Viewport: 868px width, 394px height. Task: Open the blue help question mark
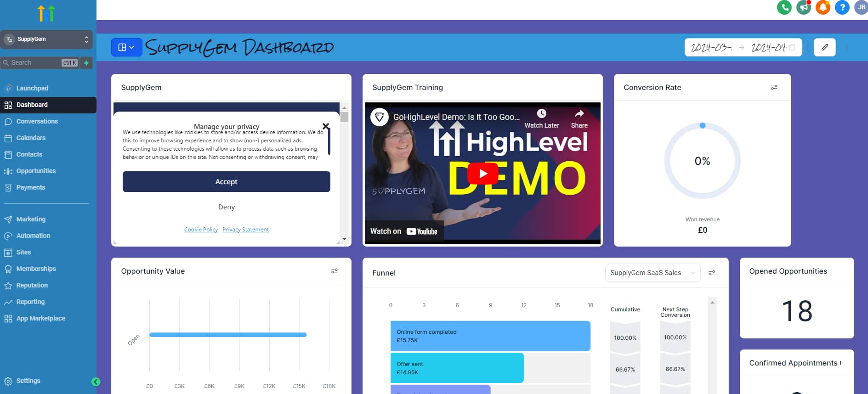(x=842, y=7)
